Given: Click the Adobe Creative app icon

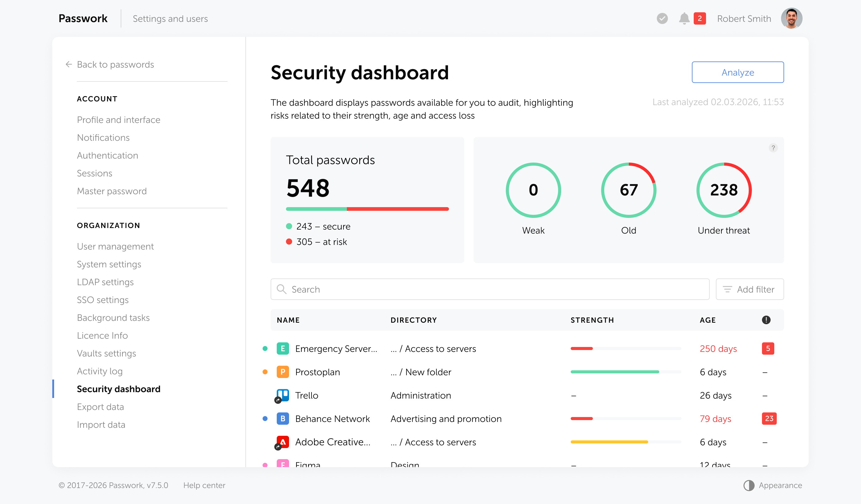Looking at the screenshot, I should coord(282,442).
